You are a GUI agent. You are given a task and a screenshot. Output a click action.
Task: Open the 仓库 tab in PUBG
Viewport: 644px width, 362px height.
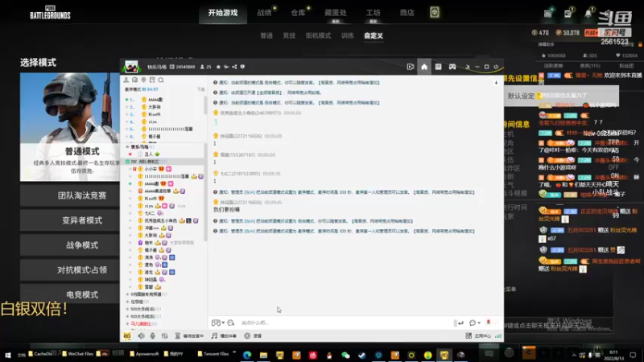pos(298,13)
